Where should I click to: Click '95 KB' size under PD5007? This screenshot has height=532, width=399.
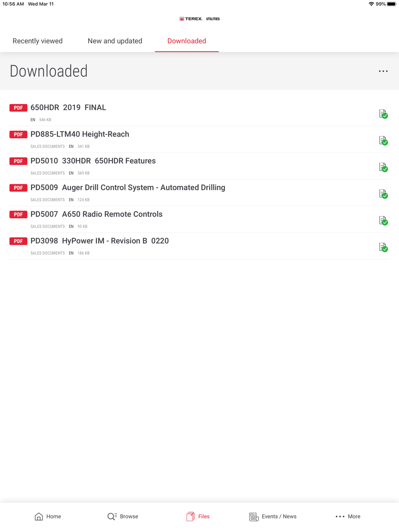tap(82, 227)
